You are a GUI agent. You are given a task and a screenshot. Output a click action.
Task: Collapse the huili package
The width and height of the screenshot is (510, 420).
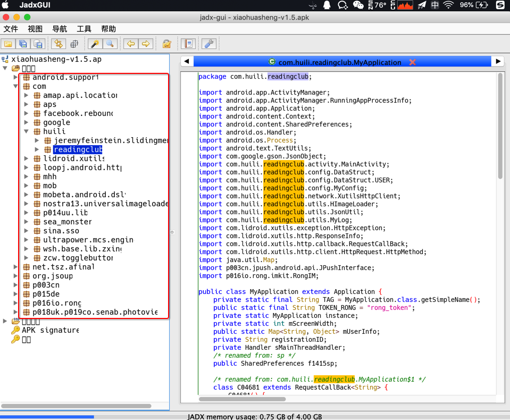point(27,131)
